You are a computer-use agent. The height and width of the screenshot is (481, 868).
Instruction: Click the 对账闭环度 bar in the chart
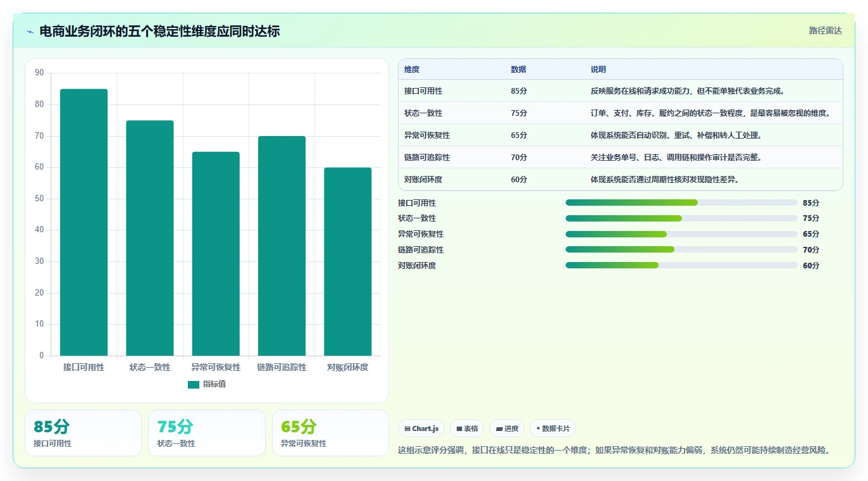pyautogui.click(x=348, y=261)
